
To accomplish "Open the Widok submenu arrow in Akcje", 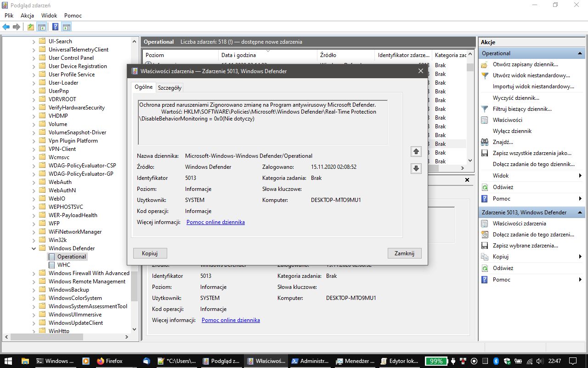I will (x=580, y=176).
